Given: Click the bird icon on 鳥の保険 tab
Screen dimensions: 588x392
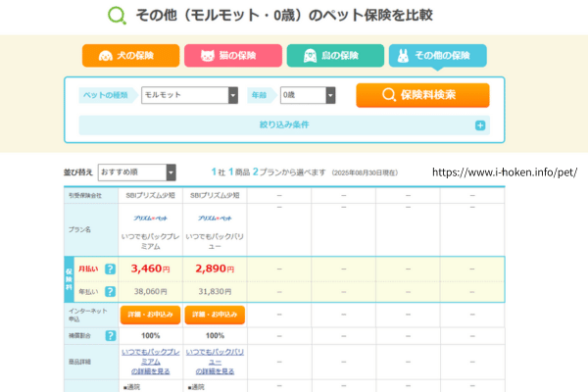Looking at the screenshot, I should [x=308, y=56].
